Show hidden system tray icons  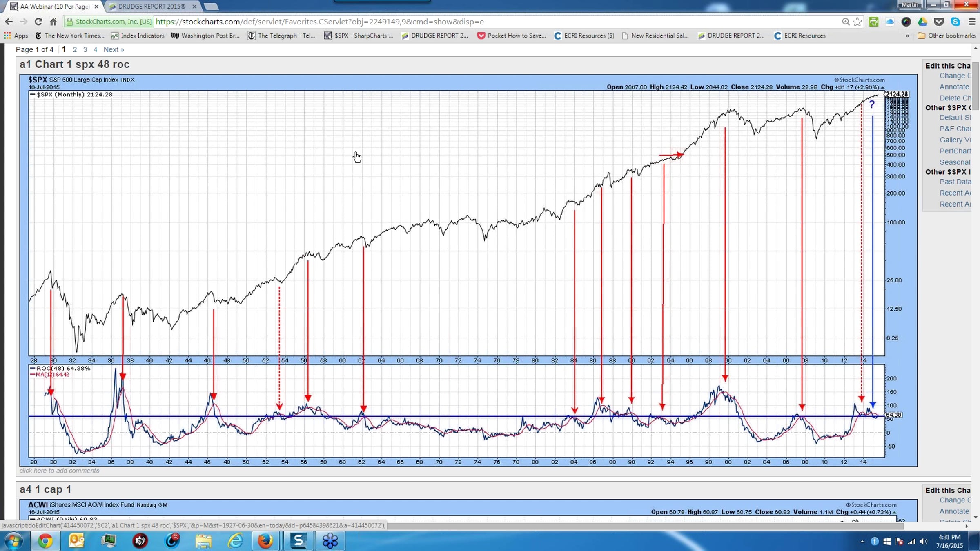click(x=862, y=541)
